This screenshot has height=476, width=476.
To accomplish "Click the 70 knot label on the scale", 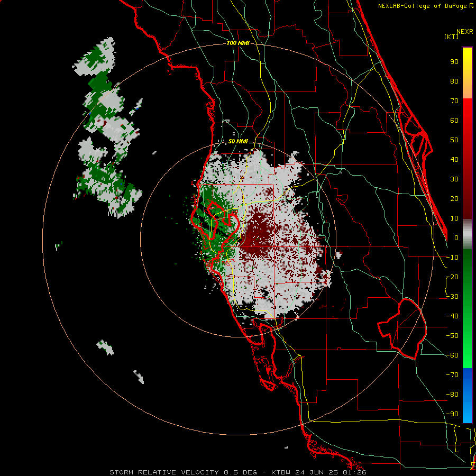I will (x=454, y=101).
